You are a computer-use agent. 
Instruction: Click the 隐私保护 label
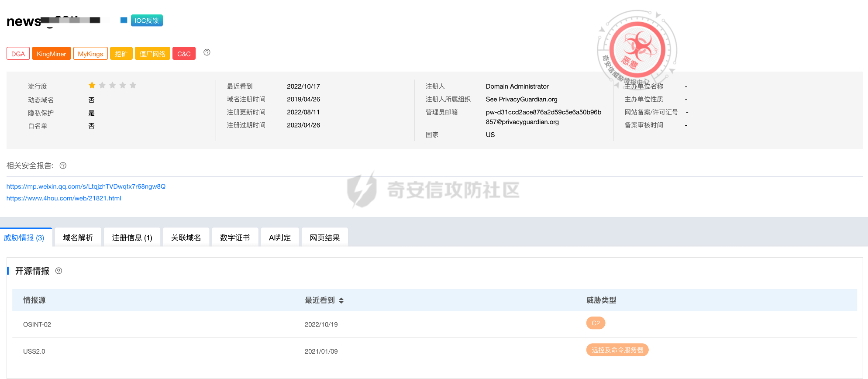41,113
